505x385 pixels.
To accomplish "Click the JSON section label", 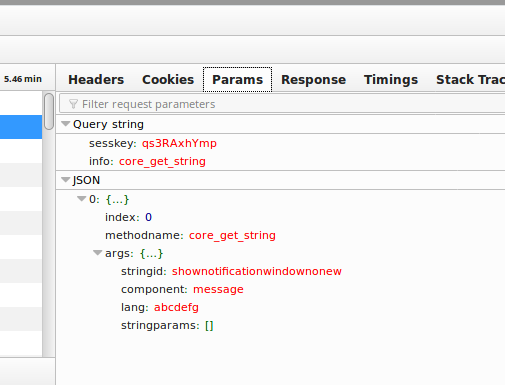I will pos(86,180).
